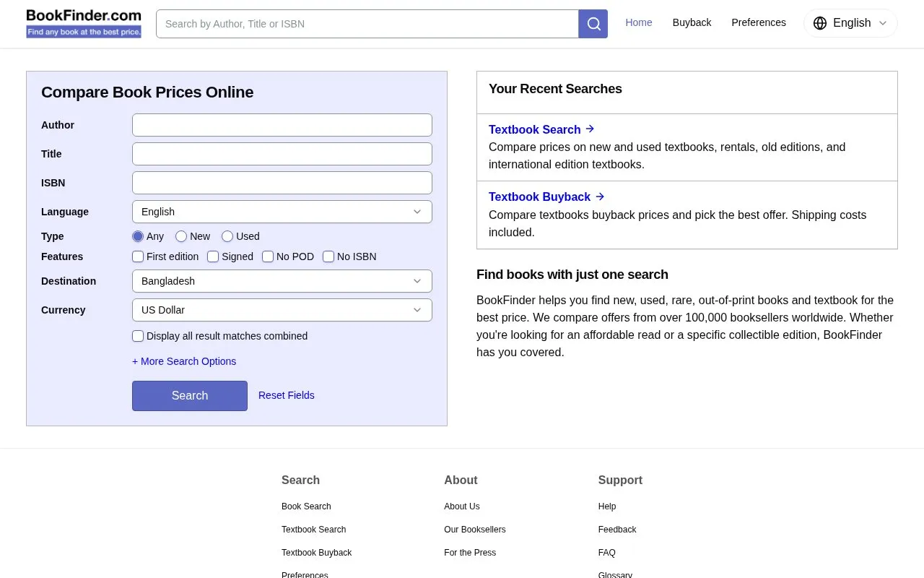
Task: Open the Textbook Search link
Action: [x=535, y=129]
